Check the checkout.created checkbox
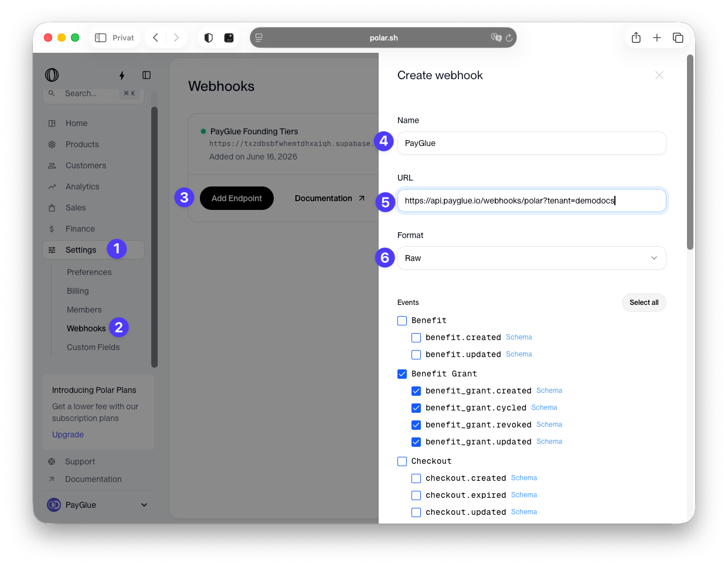Image resolution: width=728 pixels, height=567 pixels. click(416, 478)
